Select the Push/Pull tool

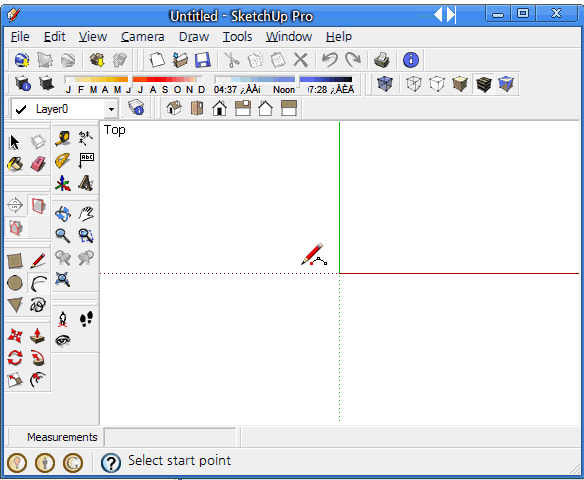38,336
